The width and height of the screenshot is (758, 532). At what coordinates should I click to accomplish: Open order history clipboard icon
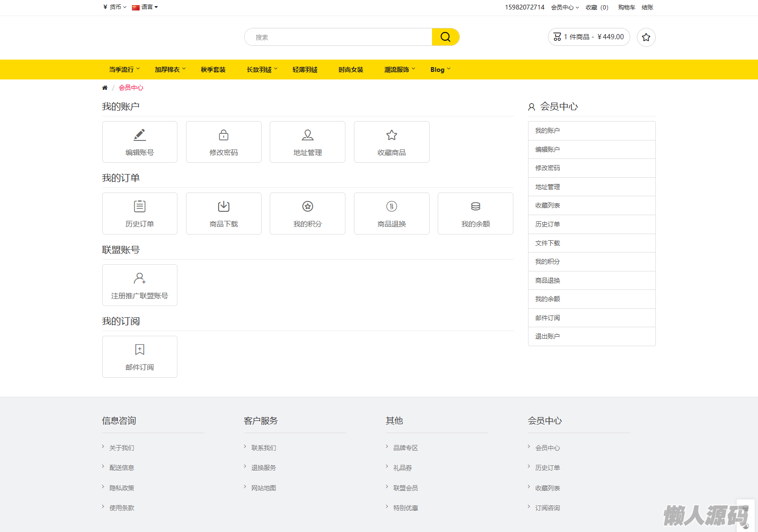tap(140, 207)
